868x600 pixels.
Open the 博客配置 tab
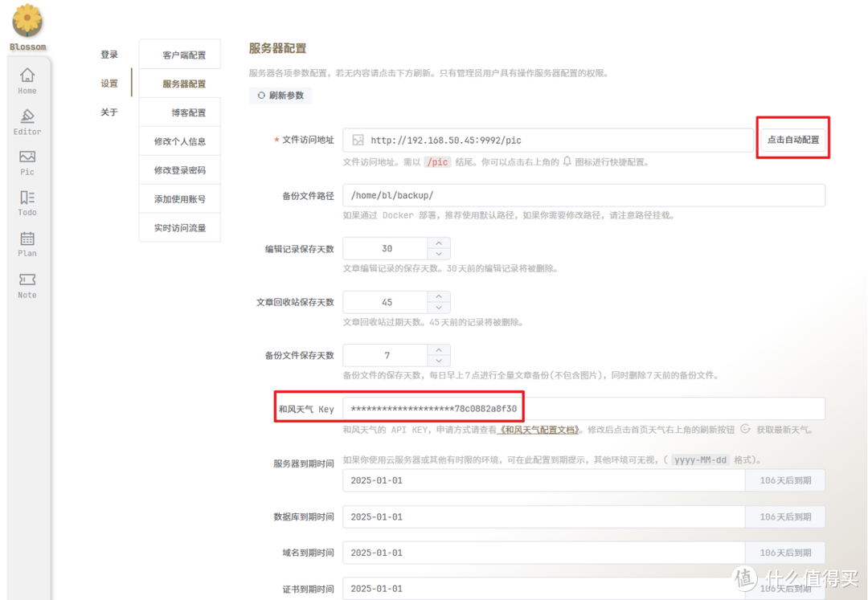coord(179,112)
